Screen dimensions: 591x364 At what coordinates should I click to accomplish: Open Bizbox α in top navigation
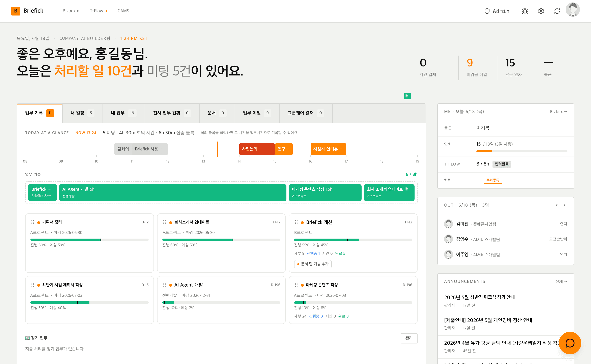[x=71, y=11]
